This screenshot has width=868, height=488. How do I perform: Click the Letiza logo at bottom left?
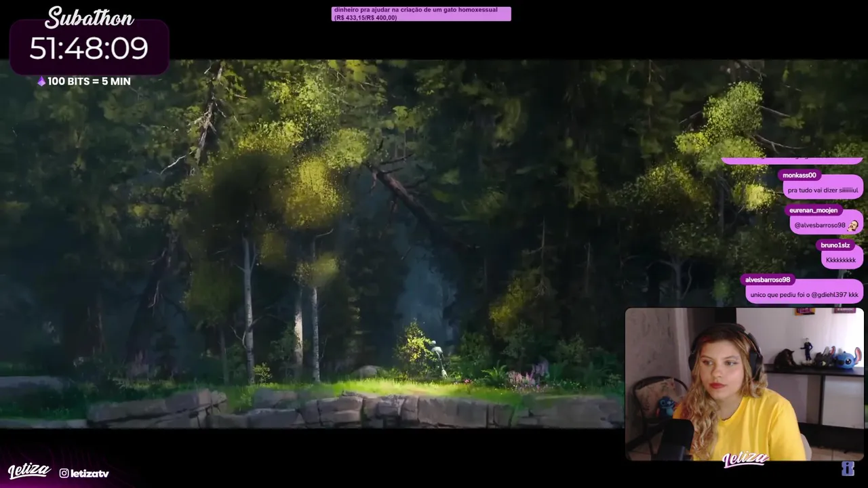click(29, 471)
